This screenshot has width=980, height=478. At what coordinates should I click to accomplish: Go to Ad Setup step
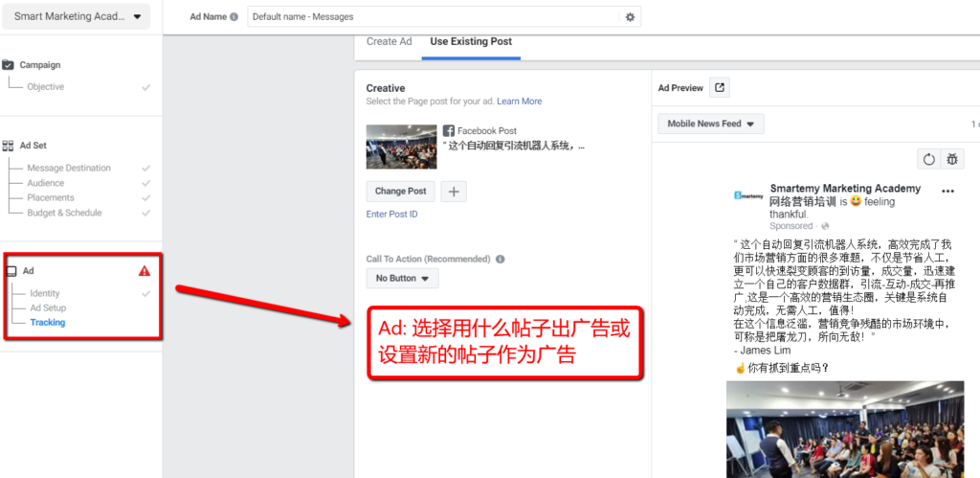[x=48, y=307]
